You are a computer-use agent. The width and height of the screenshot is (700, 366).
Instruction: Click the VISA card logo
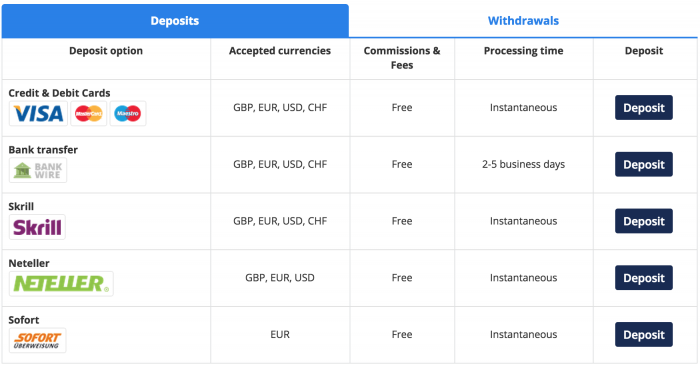pyautogui.click(x=38, y=113)
